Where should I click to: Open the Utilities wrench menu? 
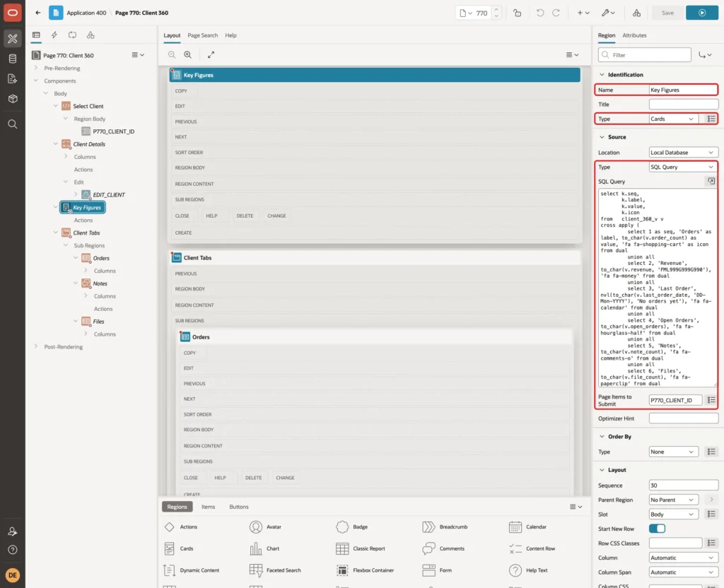point(608,13)
